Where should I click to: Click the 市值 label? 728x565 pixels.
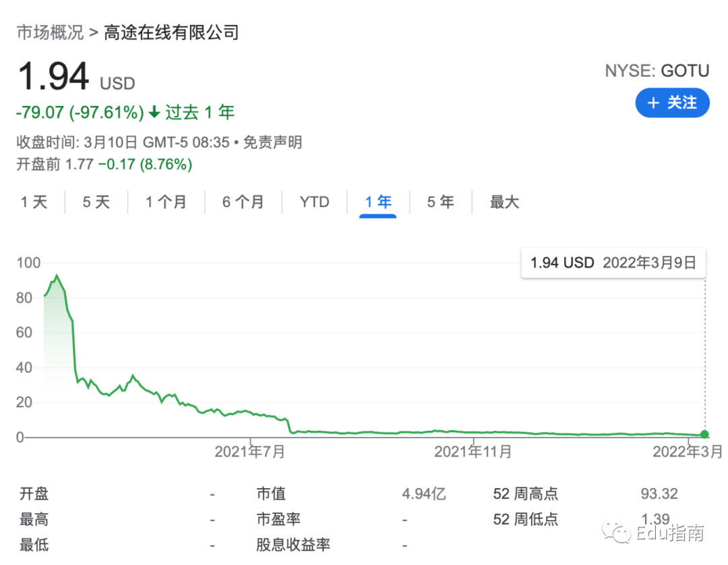pyautogui.click(x=271, y=494)
